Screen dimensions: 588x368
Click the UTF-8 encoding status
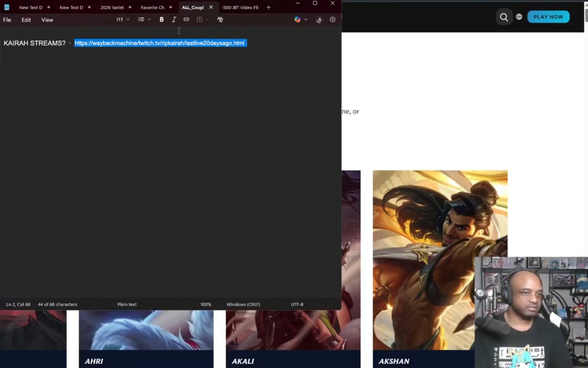[297, 304]
